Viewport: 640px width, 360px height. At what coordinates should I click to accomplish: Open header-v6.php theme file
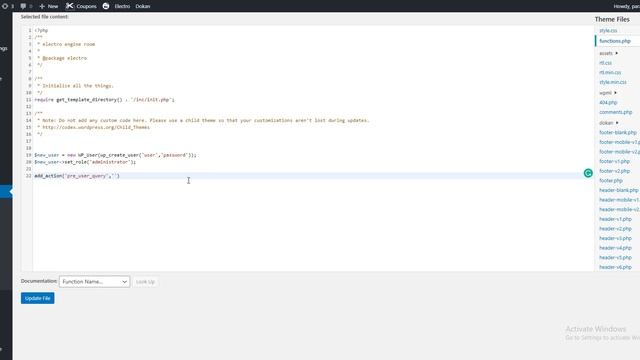(x=615, y=267)
